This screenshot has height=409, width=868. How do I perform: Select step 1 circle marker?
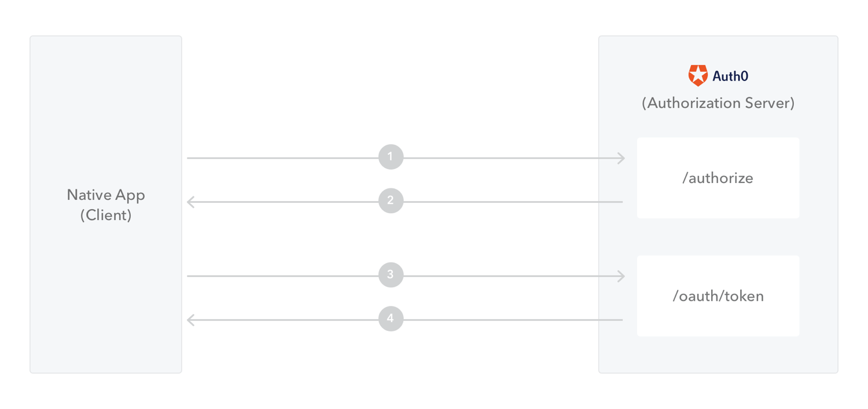[x=391, y=157]
